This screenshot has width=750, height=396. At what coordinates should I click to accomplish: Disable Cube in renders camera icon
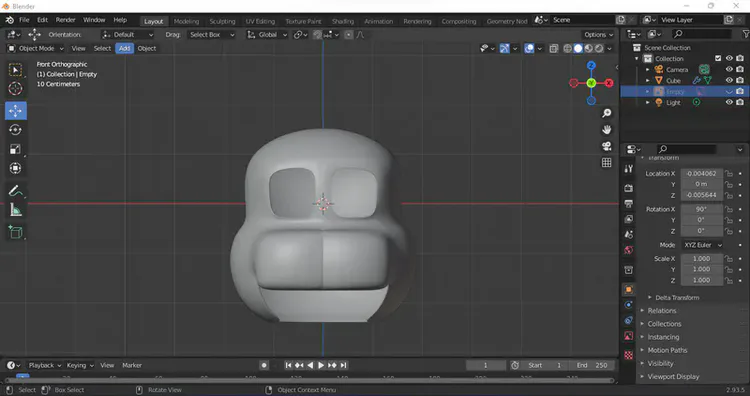(740, 80)
